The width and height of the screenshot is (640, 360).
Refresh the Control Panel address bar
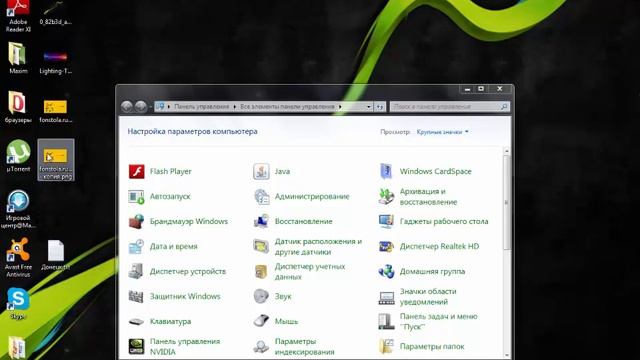point(380,107)
